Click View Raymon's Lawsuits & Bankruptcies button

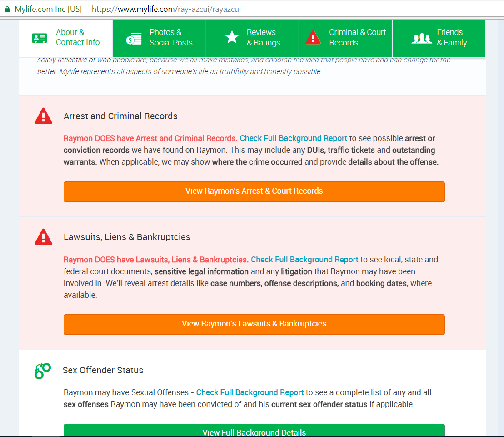coord(254,325)
